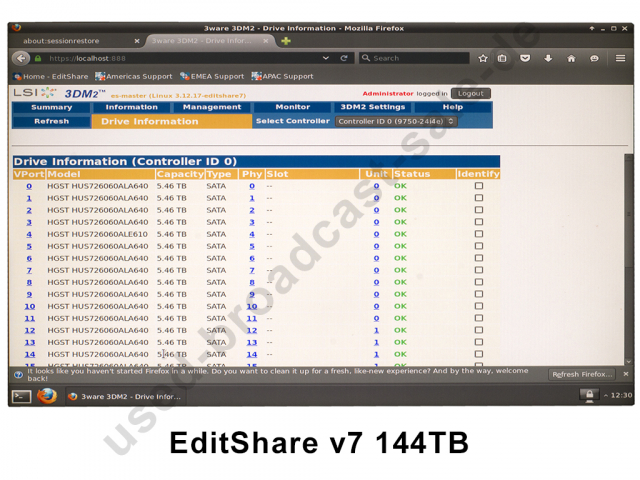Launch Firefox from the taskbar icon

[46, 396]
